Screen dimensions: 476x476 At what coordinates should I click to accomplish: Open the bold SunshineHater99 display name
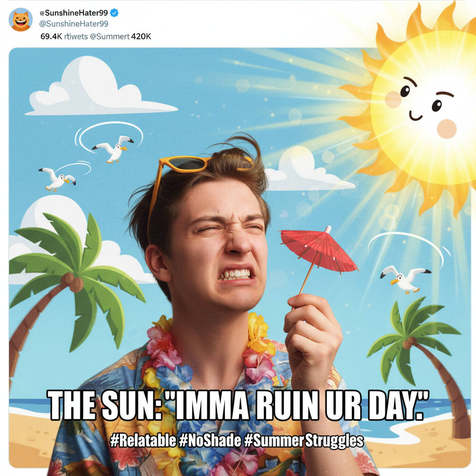(x=76, y=13)
